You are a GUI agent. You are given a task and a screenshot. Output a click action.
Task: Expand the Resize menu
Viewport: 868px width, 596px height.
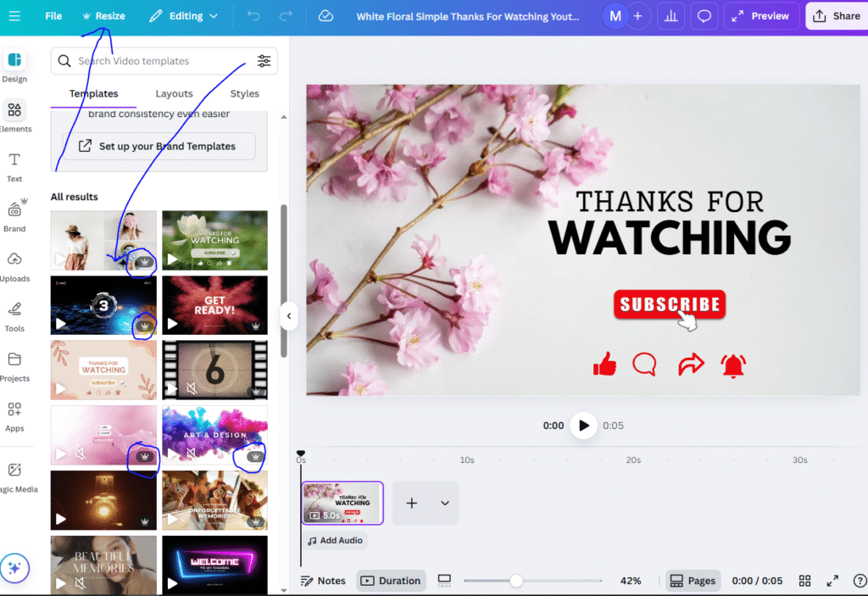coord(103,15)
